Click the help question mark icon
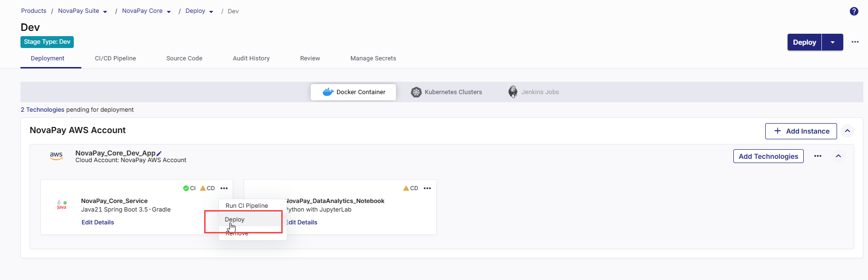Viewport: 868px width, 280px height. (x=854, y=11)
